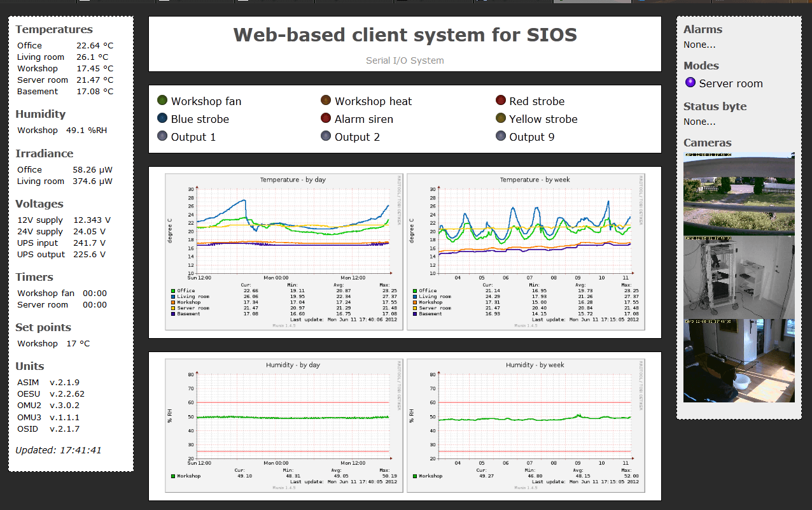The width and height of the screenshot is (812, 510).
Task: Click the green Workshop fan indicator
Action: point(162,101)
